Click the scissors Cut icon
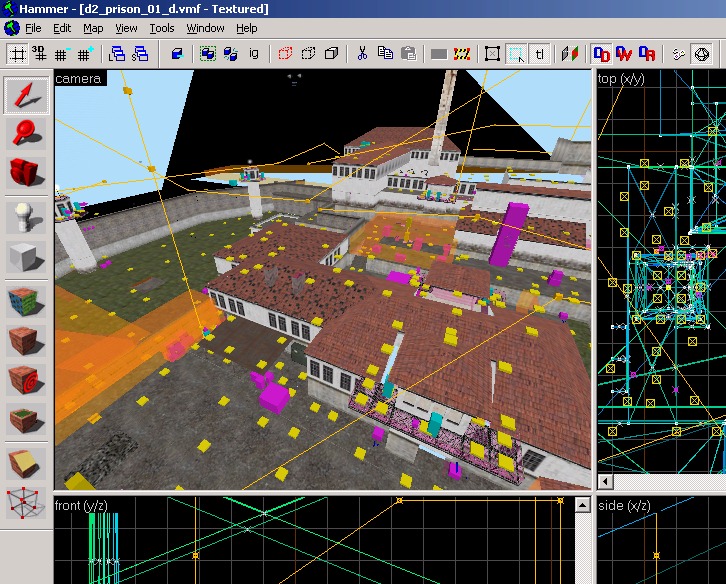The image size is (726, 584). 362,54
